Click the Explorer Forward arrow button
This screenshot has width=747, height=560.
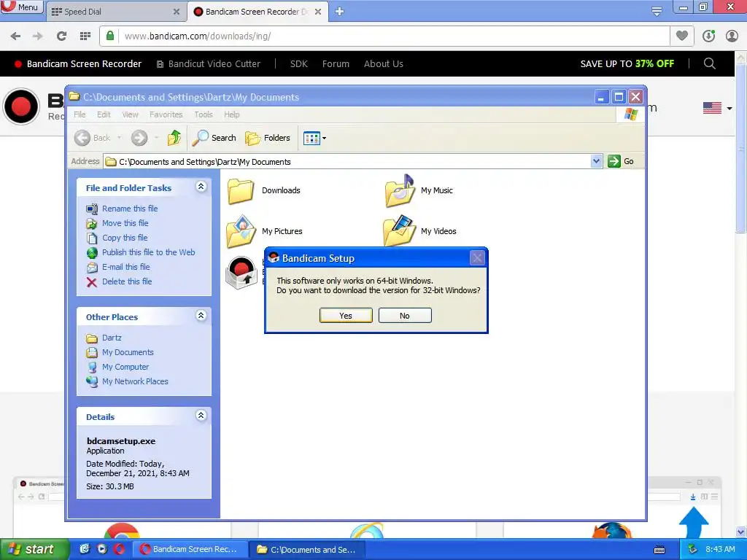click(139, 138)
